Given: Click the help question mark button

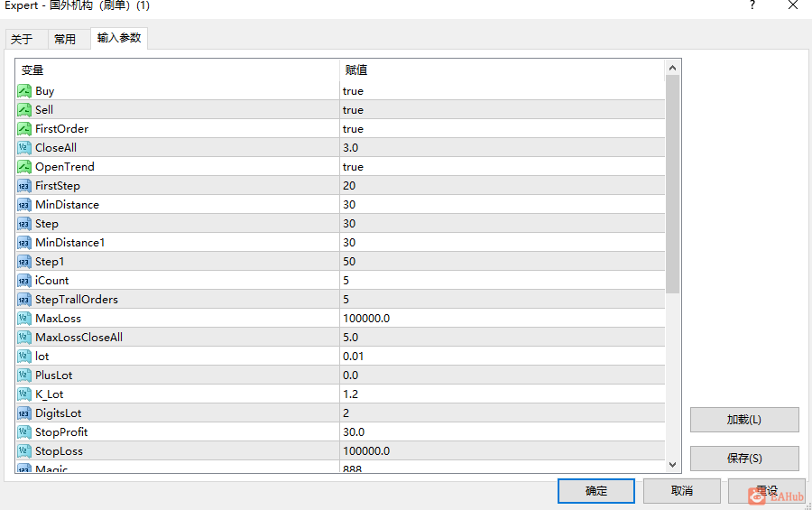Looking at the screenshot, I should tap(752, 5).
